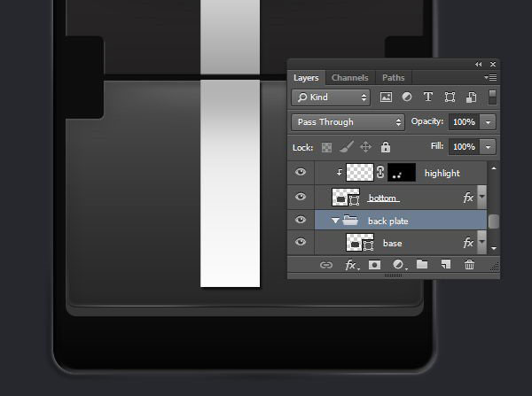
Task: Click the shape layer filter icon
Action: point(450,97)
